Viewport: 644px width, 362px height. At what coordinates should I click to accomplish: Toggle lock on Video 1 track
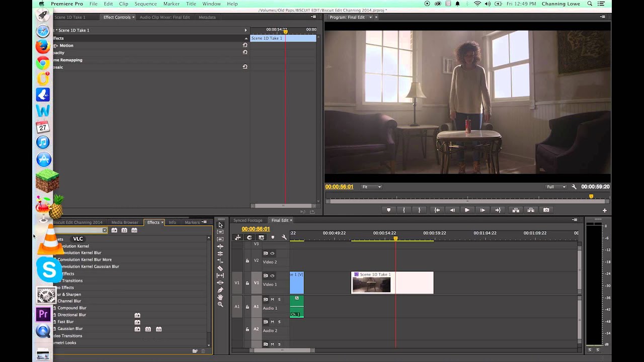[x=247, y=283]
